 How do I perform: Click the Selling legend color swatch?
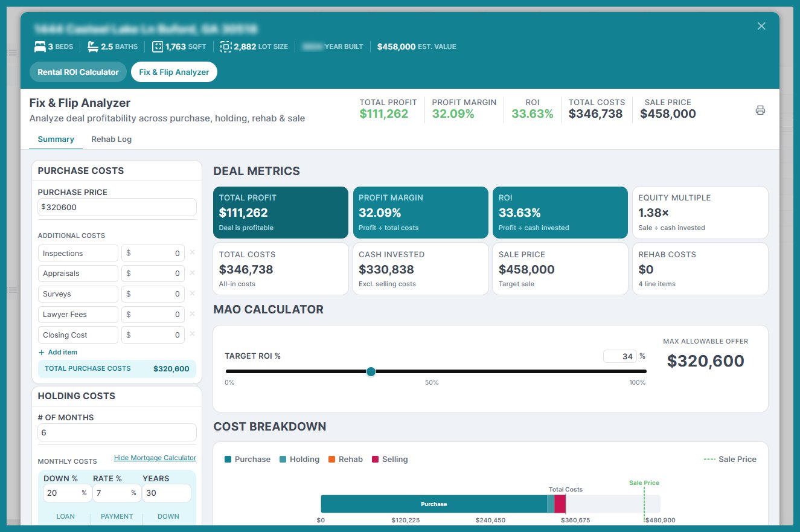[375, 459]
